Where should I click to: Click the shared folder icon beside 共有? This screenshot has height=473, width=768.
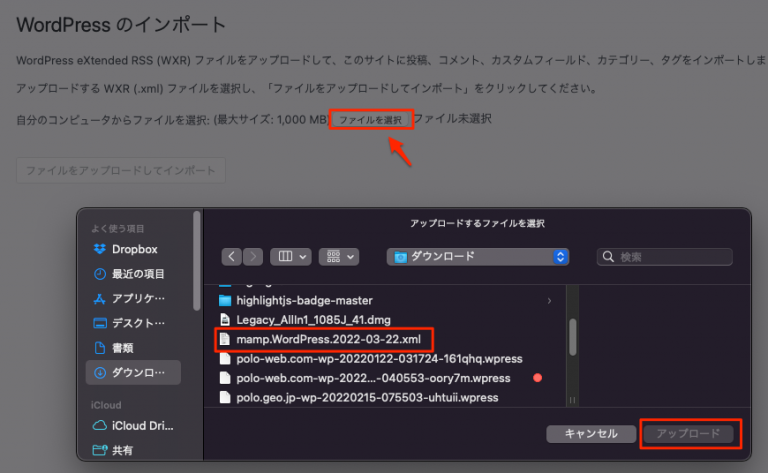point(99,450)
